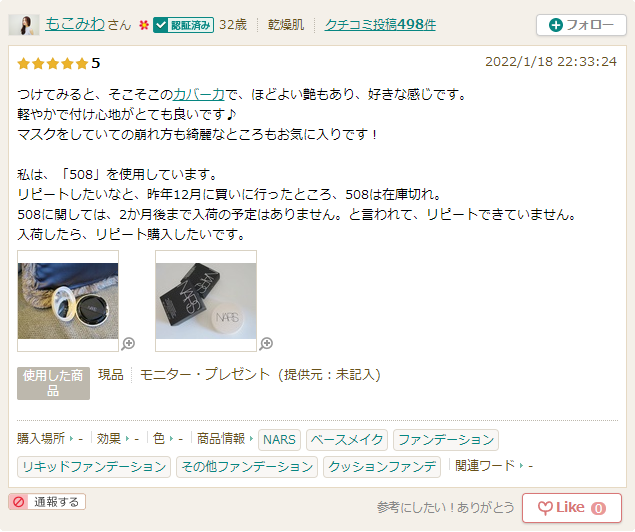Open the reviewer's profile avatar photo
635x532 pixels.
coord(24,25)
